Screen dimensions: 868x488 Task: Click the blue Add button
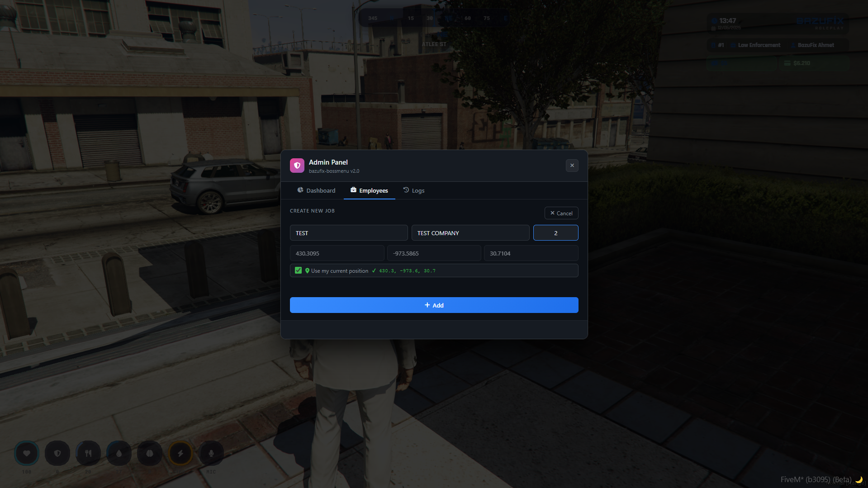(434, 305)
